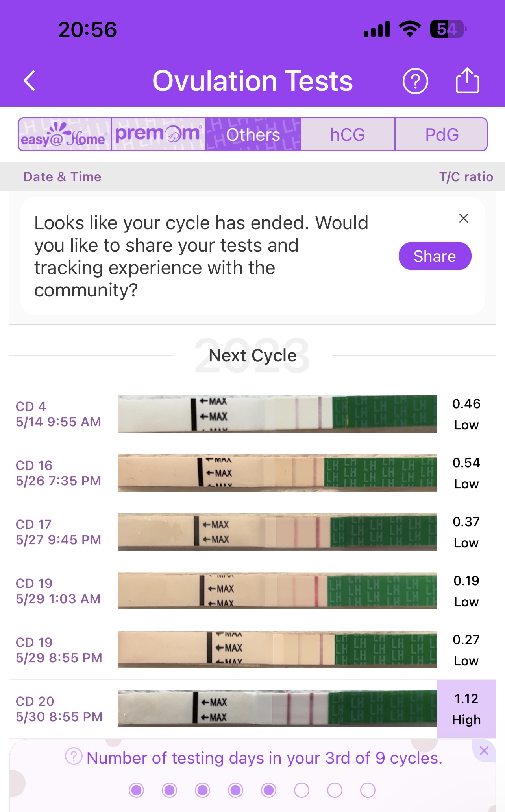Open the CD 4 test strip photo
This screenshot has height=812, width=505.
point(277,414)
